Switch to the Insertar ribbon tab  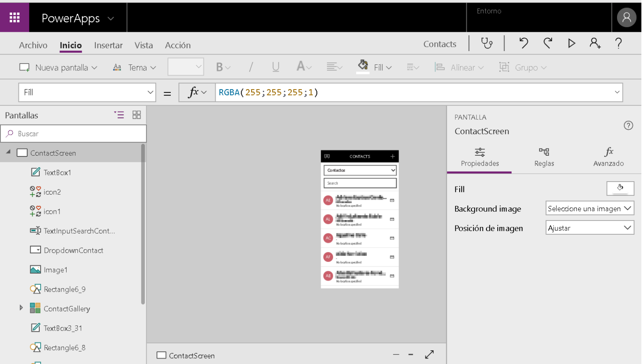(x=108, y=45)
